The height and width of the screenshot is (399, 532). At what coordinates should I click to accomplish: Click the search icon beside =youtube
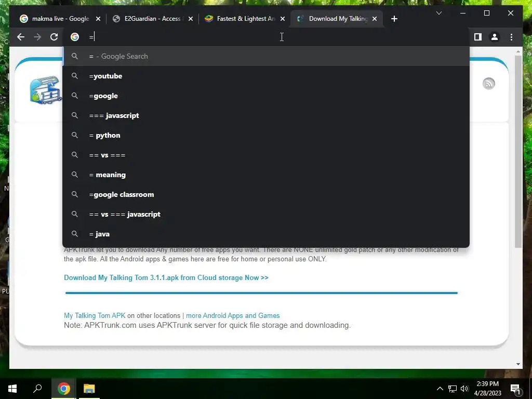point(75,76)
